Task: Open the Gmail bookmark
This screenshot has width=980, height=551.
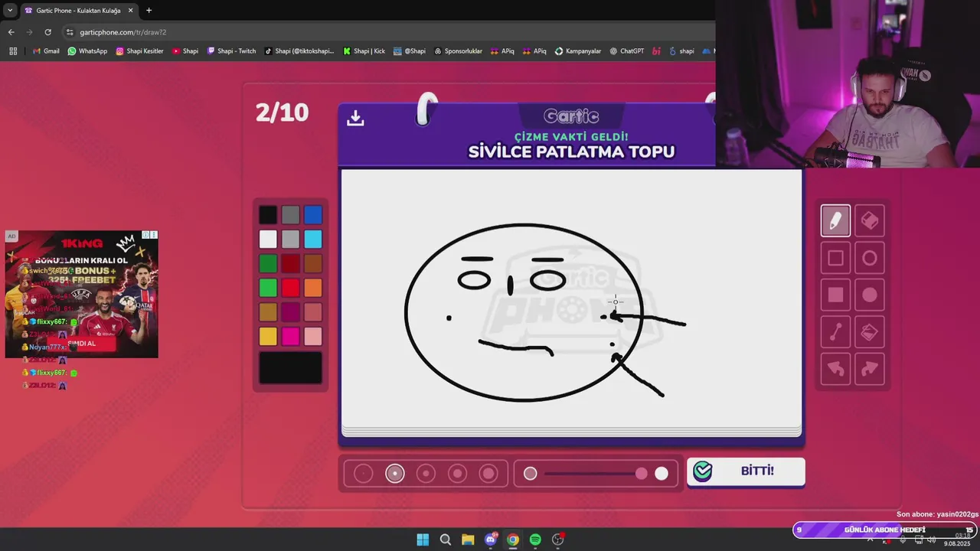Action: 46,51
